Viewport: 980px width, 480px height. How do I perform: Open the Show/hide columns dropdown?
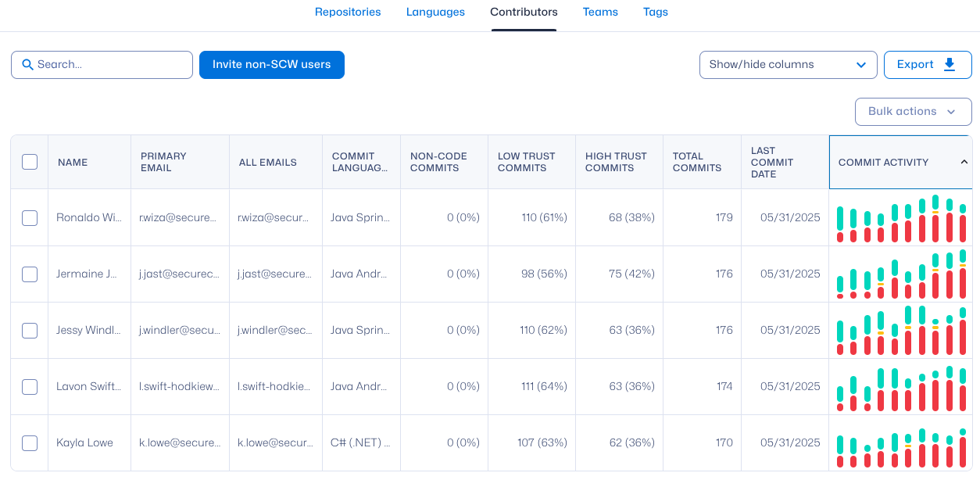[788, 65]
